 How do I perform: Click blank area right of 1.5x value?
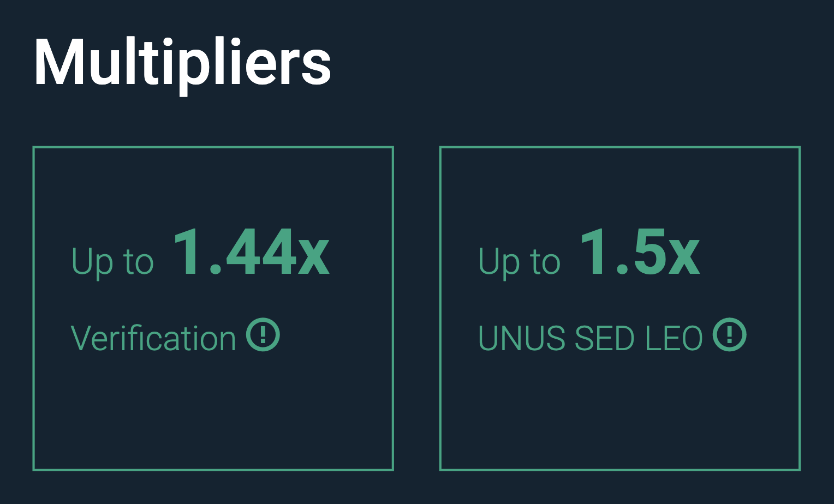click(750, 253)
